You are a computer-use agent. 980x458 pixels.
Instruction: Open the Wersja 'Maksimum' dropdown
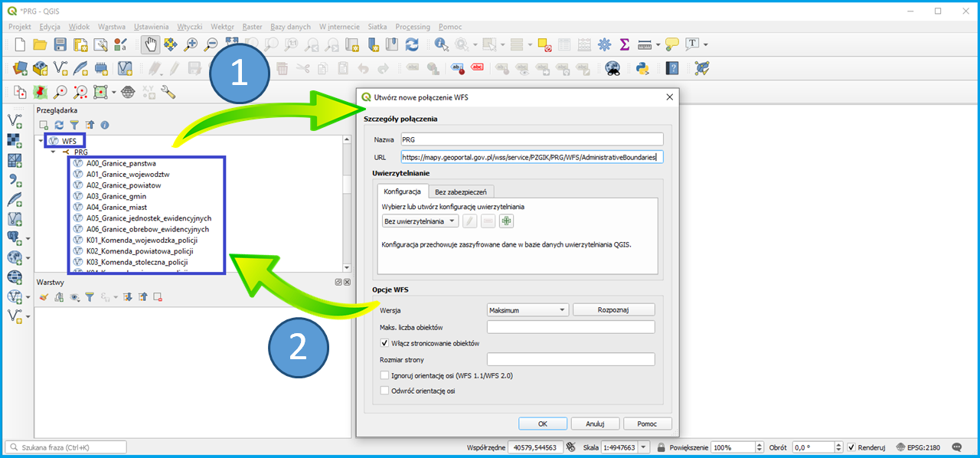528,310
